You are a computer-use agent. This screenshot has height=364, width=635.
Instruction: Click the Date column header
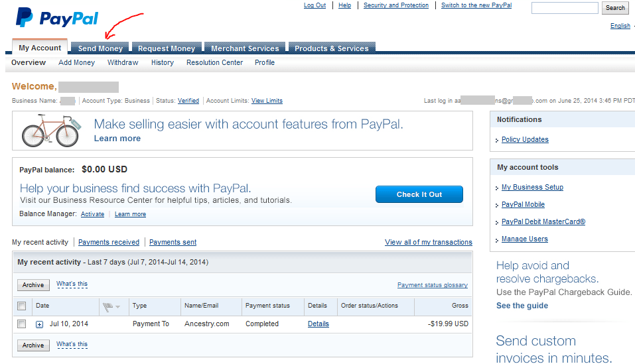pyautogui.click(x=42, y=306)
